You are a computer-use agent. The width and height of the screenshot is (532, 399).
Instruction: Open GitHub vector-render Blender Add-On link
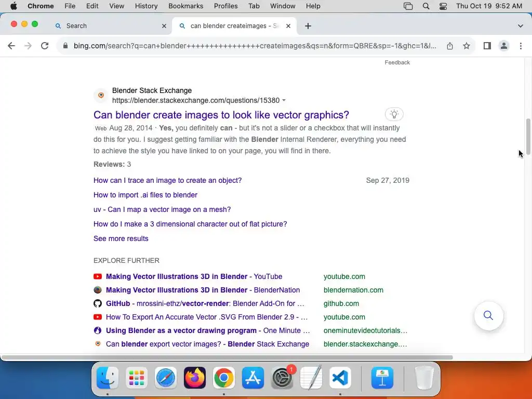205,303
